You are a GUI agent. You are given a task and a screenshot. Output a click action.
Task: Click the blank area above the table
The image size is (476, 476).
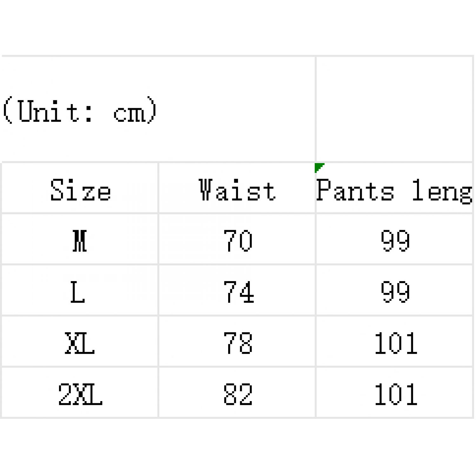(x=238, y=27)
